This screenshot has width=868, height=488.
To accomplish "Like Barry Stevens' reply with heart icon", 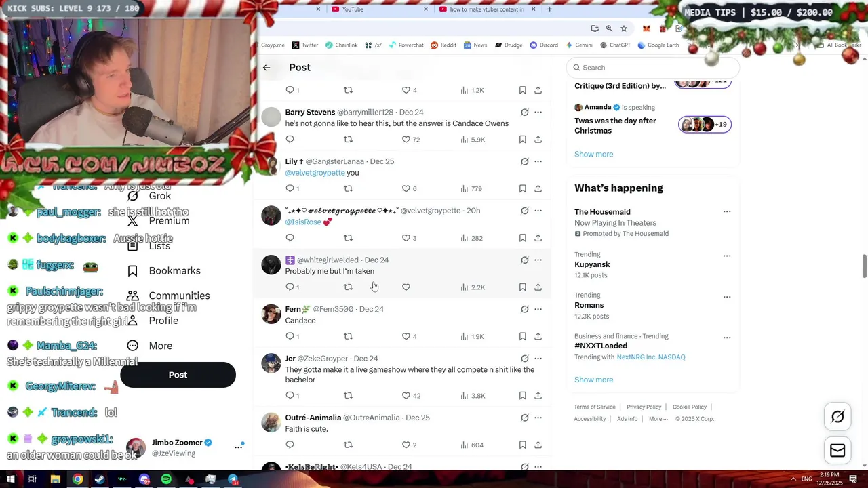I will 406,140.
